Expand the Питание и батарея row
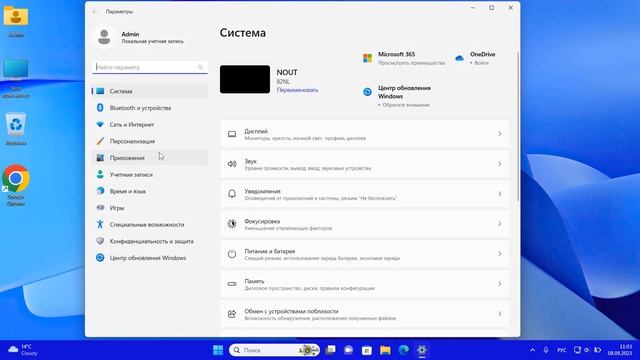The width and height of the screenshot is (640, 360). pyautogui.click(x=364, y=254)
